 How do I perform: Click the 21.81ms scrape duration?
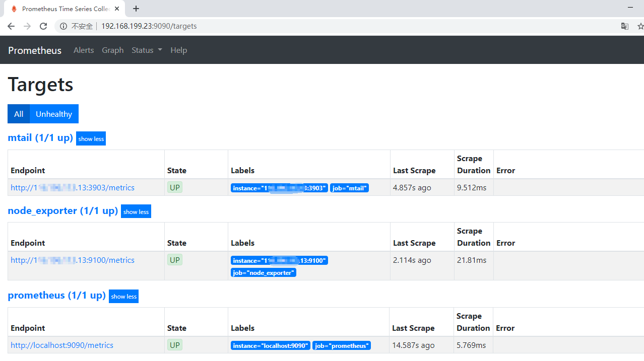point(472,260)
